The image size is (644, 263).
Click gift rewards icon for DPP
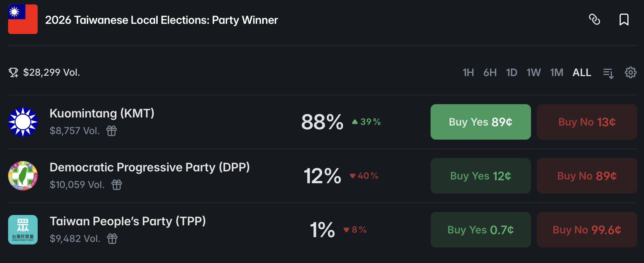tap(117, 185)
